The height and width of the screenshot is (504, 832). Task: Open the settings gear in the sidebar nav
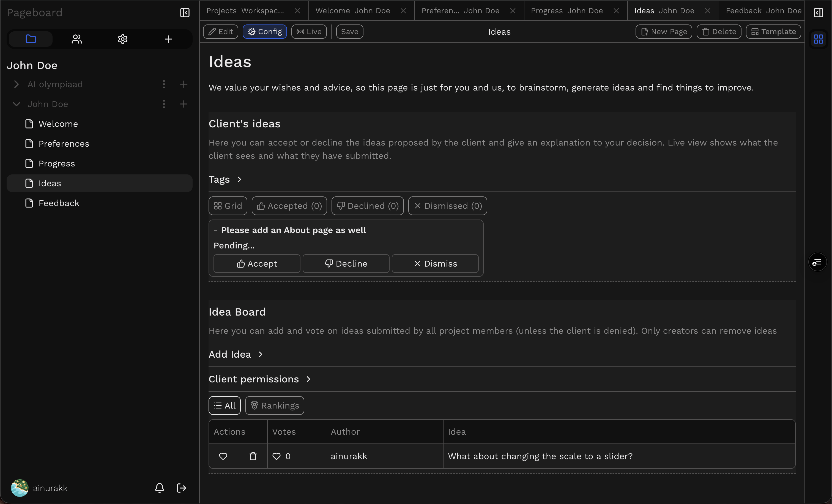point(123,39)
